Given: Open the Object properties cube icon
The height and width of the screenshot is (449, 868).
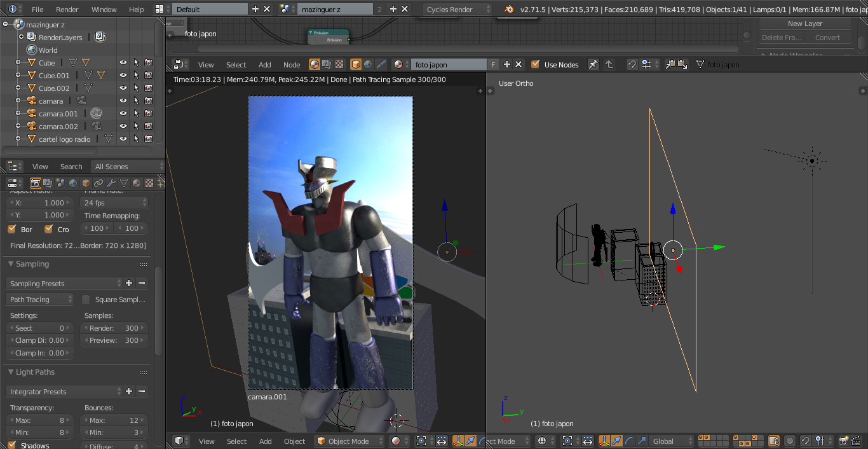Looking at the screenshot, I should (x=86, y=183).
